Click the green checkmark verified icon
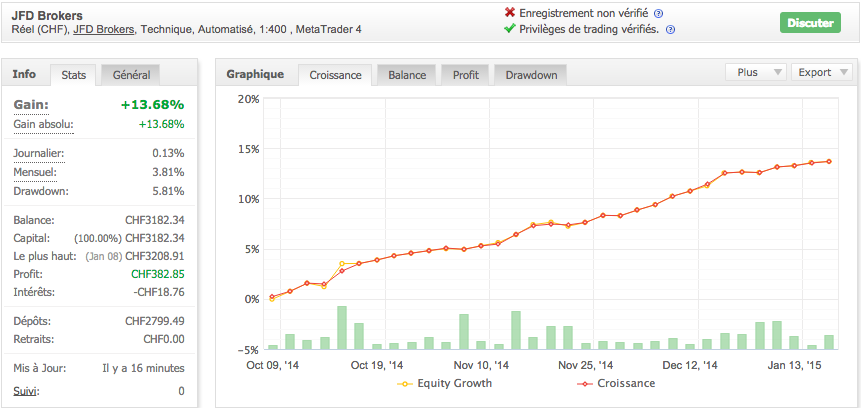Viewport: 861px width, 408px height. (x=510, y=29)
